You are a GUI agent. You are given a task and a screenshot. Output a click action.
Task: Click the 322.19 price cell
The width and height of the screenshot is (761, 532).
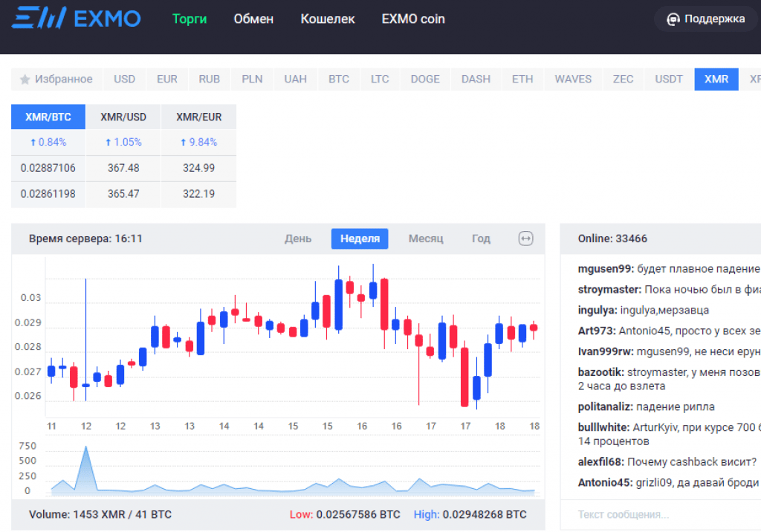pyautogui.click(x=198, y=194)
